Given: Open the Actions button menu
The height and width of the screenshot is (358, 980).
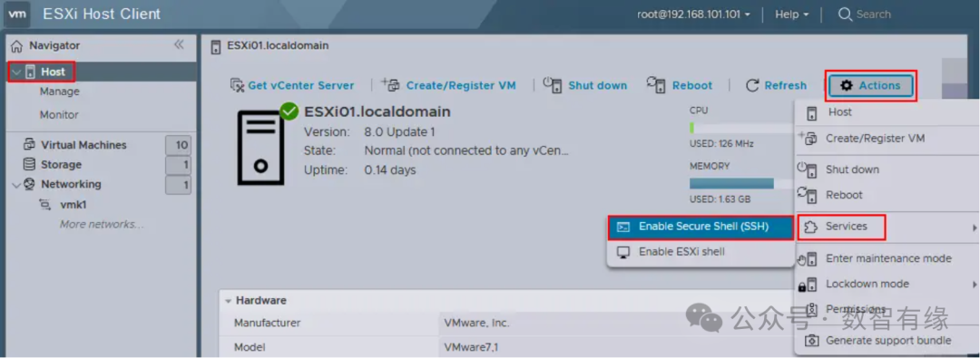Looking at the screenshot, I should 871,85.
